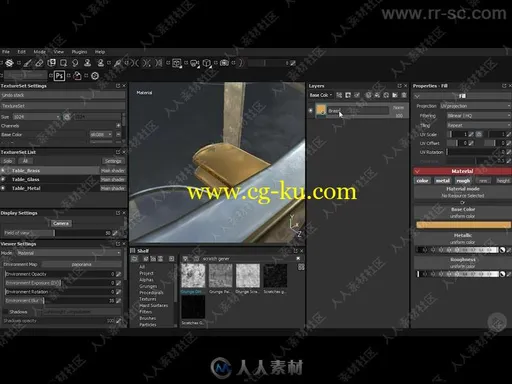Select the Projection tool in toolbar

click(x=51, y=63)
